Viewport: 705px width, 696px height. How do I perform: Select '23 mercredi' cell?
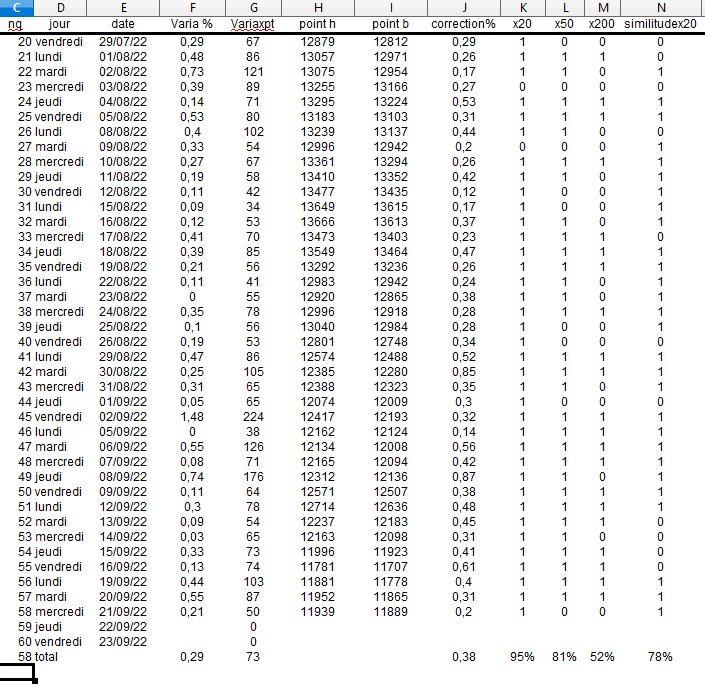51,87
